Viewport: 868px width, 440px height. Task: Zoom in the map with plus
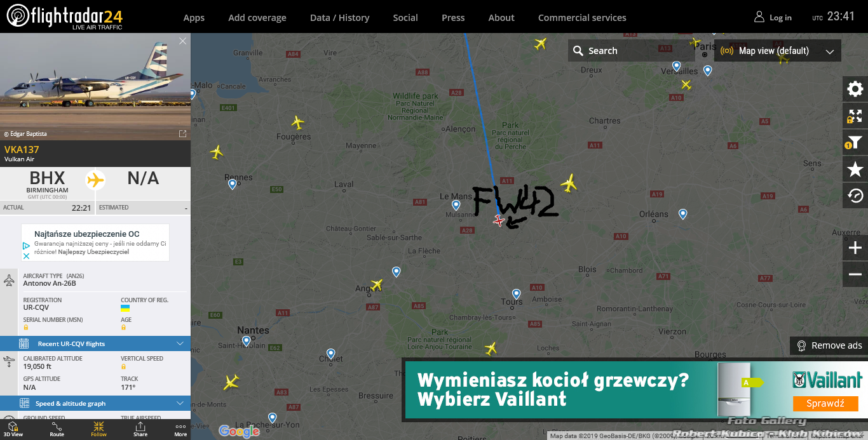click(x=855, y=248)
